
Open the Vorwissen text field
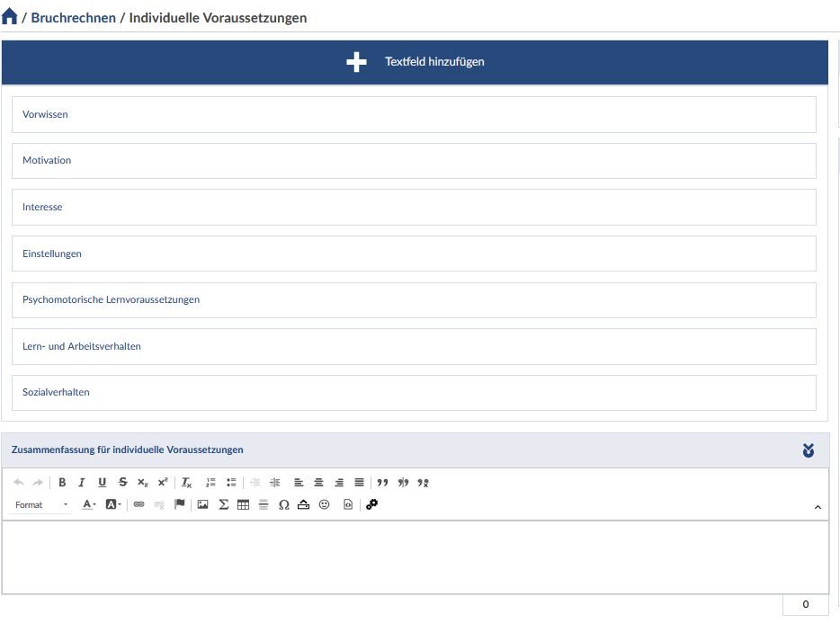pyautogui.click(x=414, y=114)
